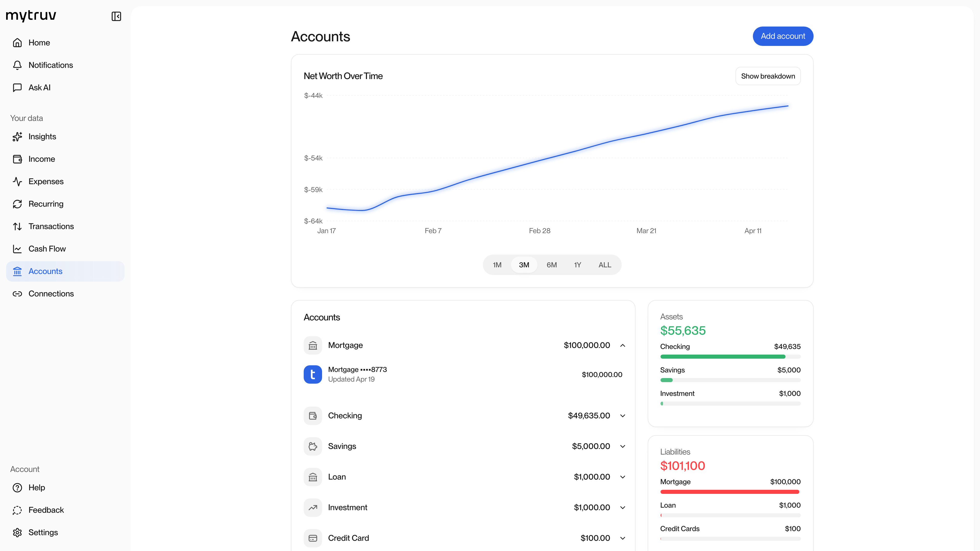Click the Show breakdown button
The image size is (980, 551).
tap(768, 76)
